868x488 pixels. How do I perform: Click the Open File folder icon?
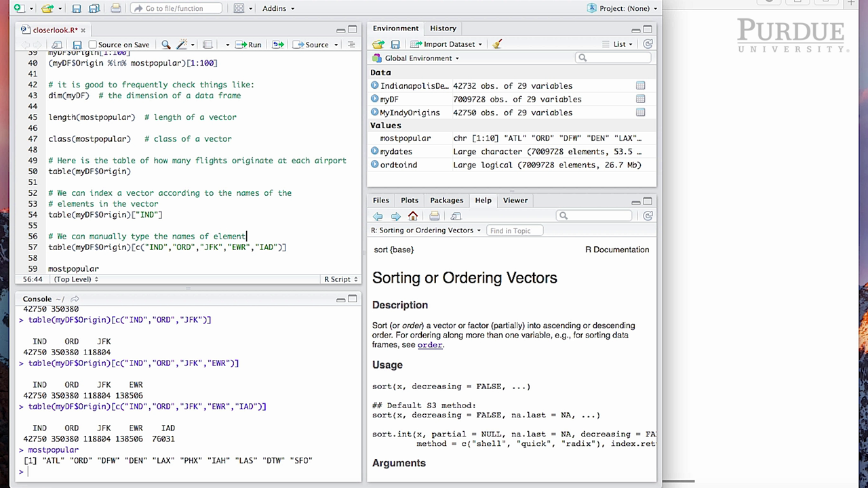coord(47,8)
